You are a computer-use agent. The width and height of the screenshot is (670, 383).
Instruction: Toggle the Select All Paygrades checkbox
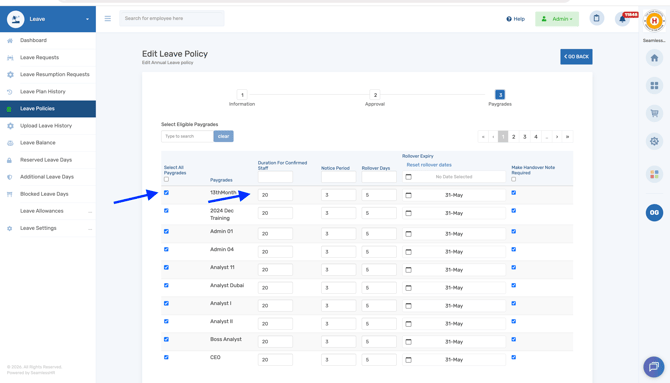click(x=166, y=179)
